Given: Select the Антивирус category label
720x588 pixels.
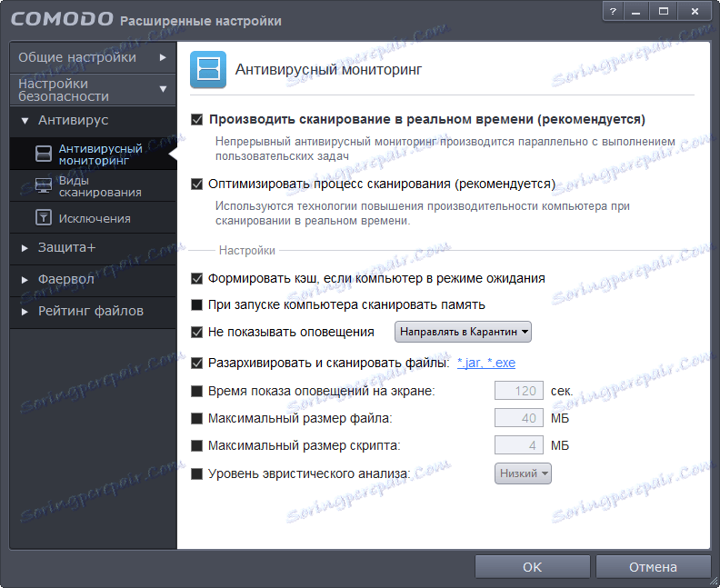Looking at the screenshot, I should [73, 120].
